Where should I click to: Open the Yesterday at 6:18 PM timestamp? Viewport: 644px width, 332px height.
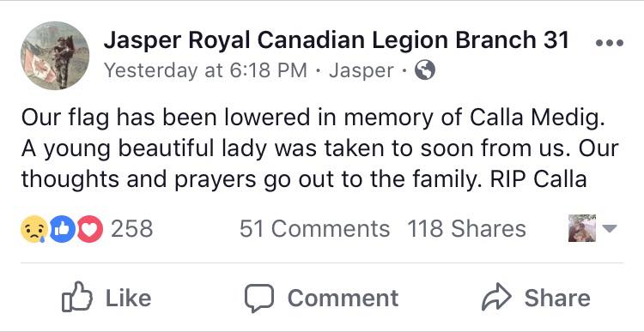pyautogui.click(x=205, y=70)
